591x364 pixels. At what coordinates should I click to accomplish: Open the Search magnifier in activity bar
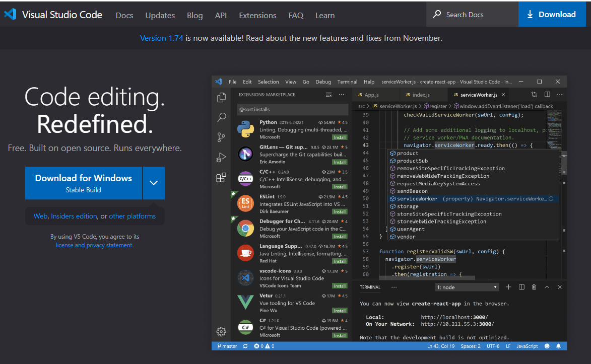tap(222, 117)
